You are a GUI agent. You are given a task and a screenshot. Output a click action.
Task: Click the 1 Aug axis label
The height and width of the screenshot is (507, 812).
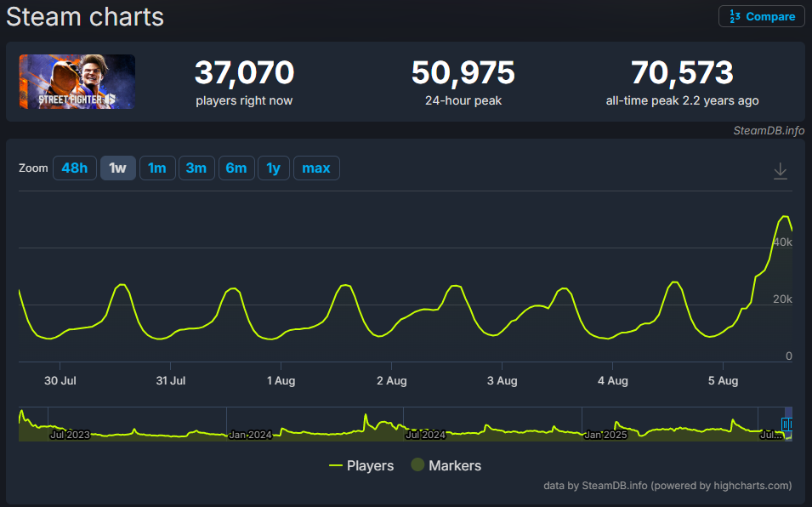pos(281,380)
